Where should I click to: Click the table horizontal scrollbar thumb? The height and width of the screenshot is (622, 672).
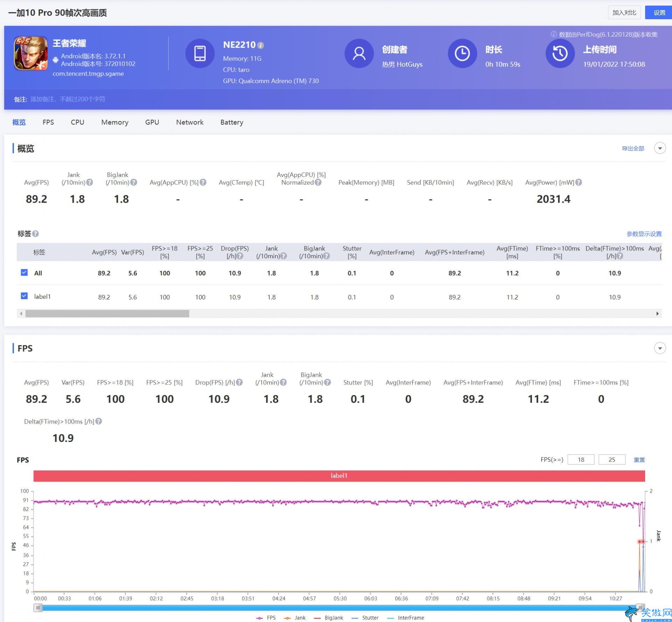point(107,313)
